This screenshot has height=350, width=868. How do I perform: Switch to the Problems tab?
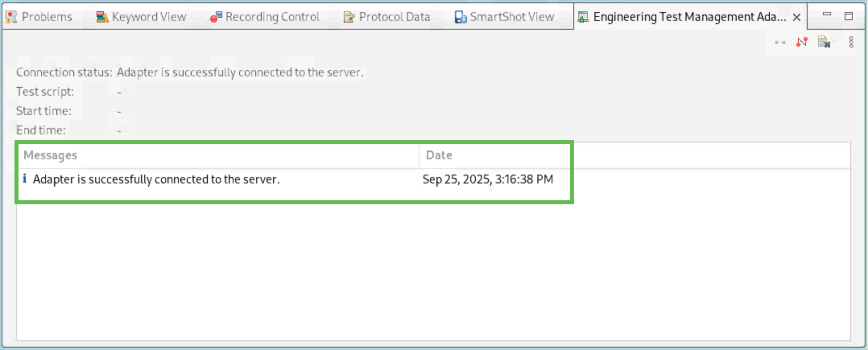[x=47, y=17]
